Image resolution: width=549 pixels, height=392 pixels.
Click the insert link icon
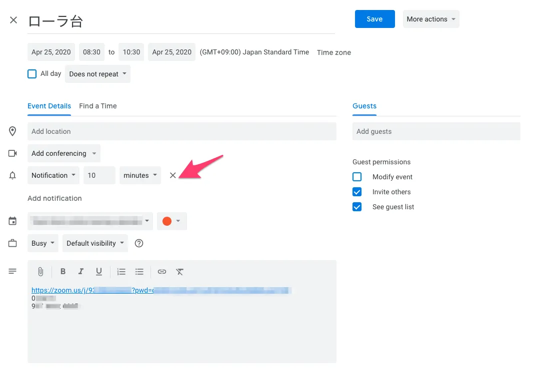(x=161, y=272)
